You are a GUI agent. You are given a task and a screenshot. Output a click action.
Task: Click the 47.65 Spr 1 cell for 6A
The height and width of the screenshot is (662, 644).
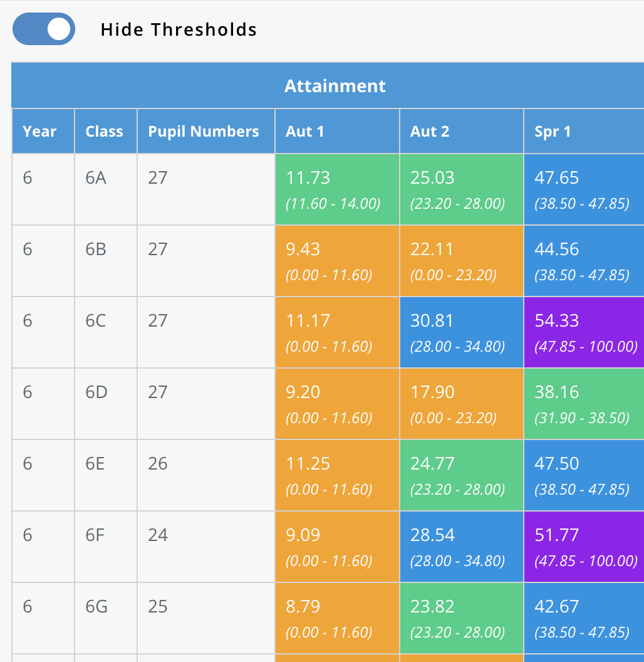click(x=584, y=189)
